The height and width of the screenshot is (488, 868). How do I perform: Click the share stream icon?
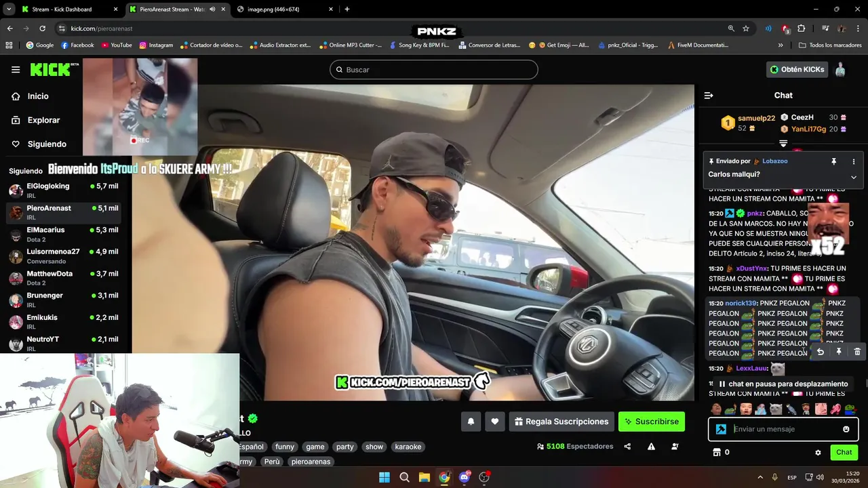pyautogui.click(x=627, y=447)
